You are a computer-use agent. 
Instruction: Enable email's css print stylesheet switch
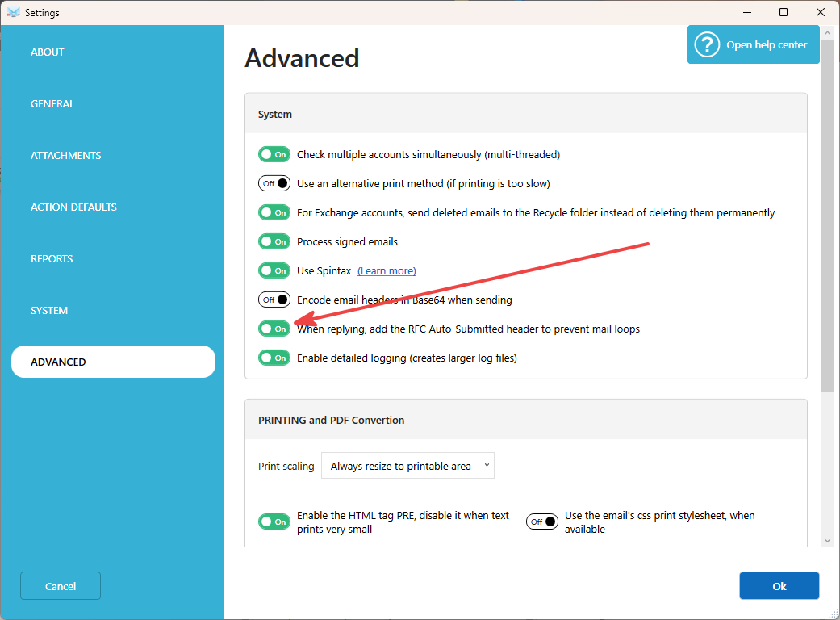tap(542, 522)
